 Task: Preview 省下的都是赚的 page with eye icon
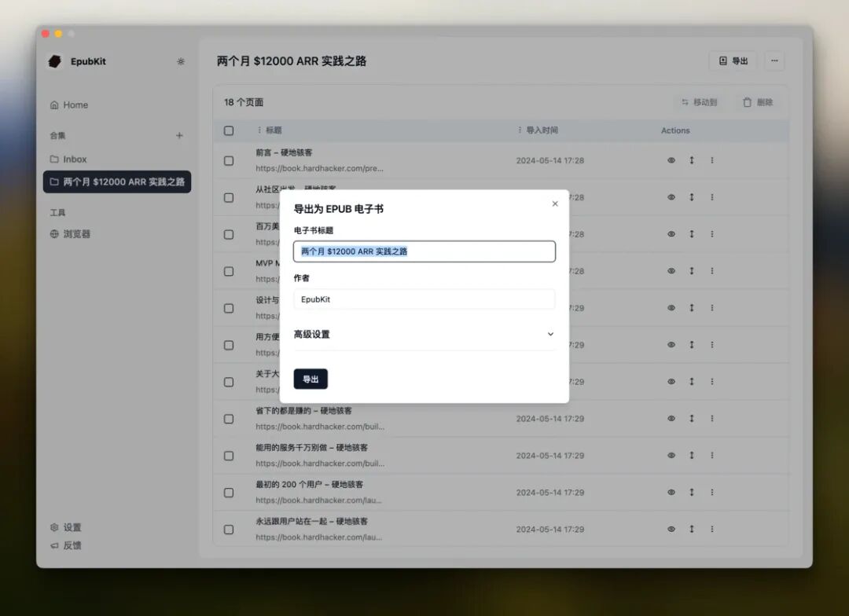[671, 419]
